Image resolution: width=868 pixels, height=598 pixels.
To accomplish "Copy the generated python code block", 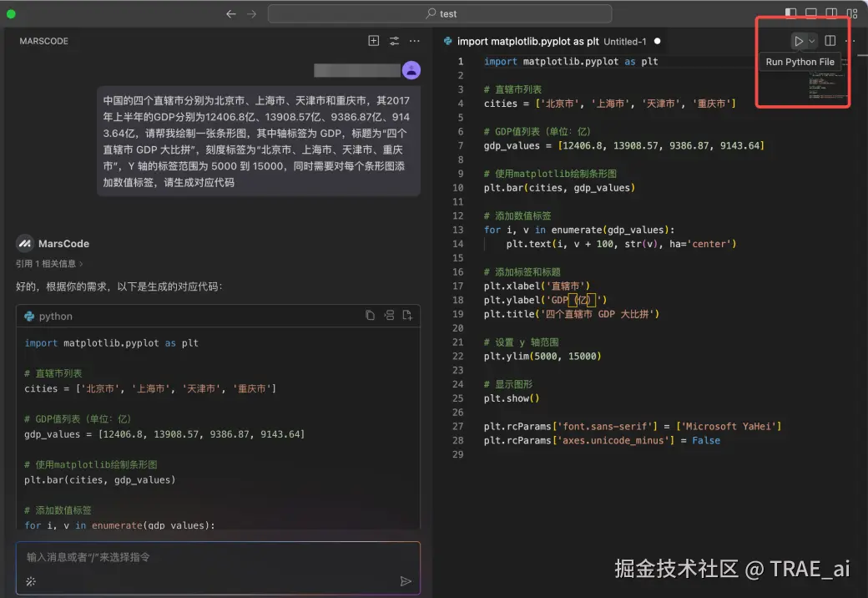I will tap(370, 315).
